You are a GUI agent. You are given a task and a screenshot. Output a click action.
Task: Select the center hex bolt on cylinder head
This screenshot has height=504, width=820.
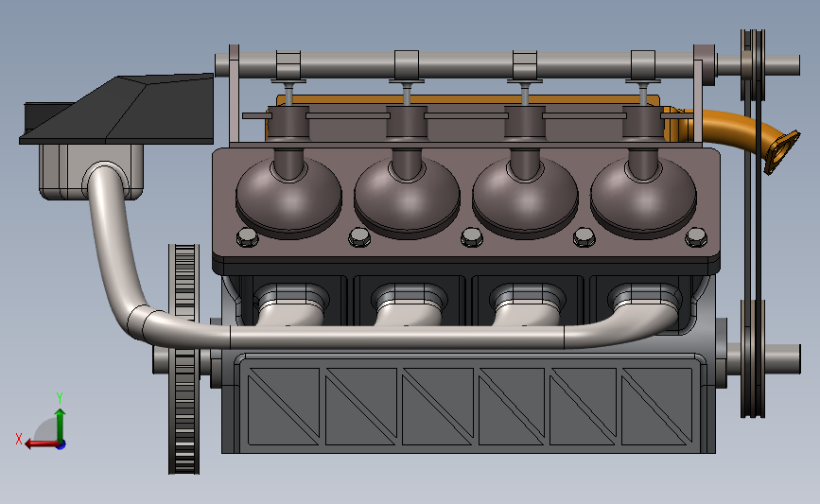(x=472, y=237)
